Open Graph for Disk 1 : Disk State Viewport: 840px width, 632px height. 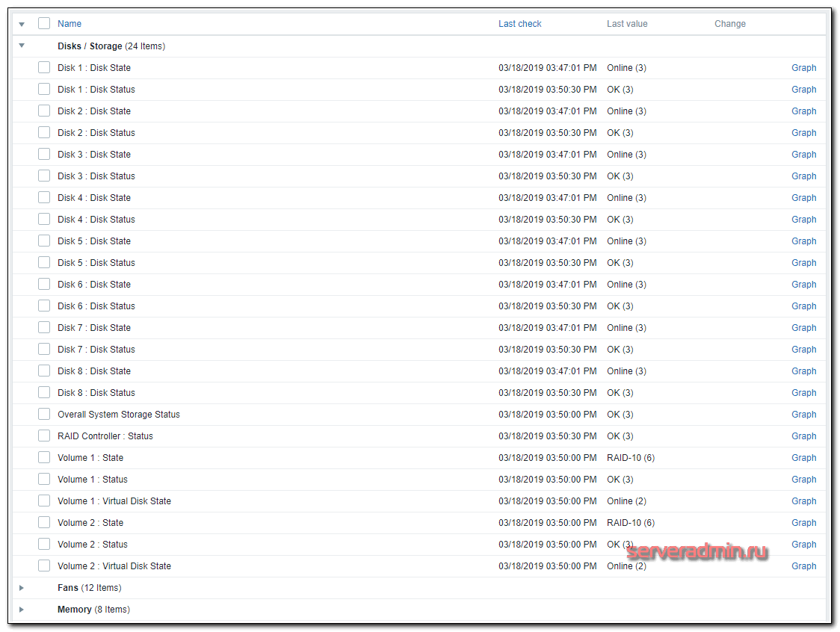tap(803, 68)
